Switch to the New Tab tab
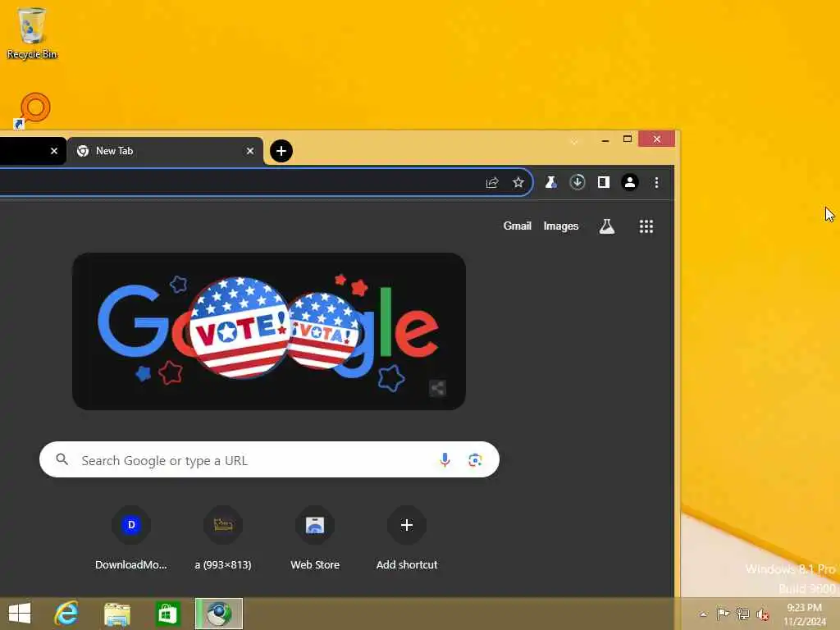 tap(165, 151)
